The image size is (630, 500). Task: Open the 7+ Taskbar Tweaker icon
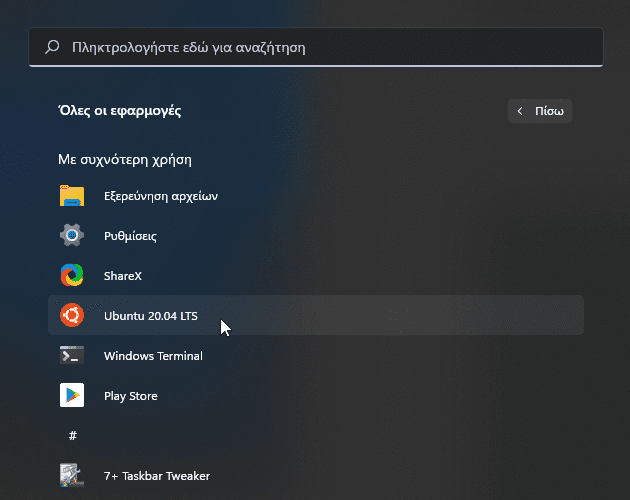pyautogui.click(x=72, y=475)
